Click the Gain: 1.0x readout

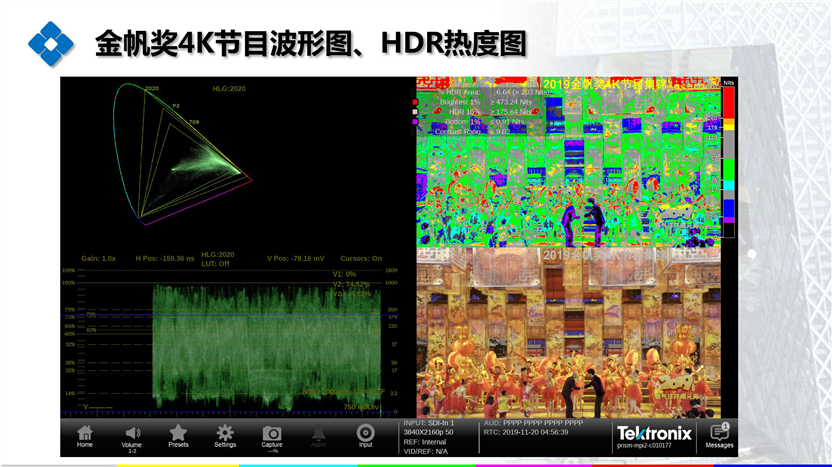[99, 258]
